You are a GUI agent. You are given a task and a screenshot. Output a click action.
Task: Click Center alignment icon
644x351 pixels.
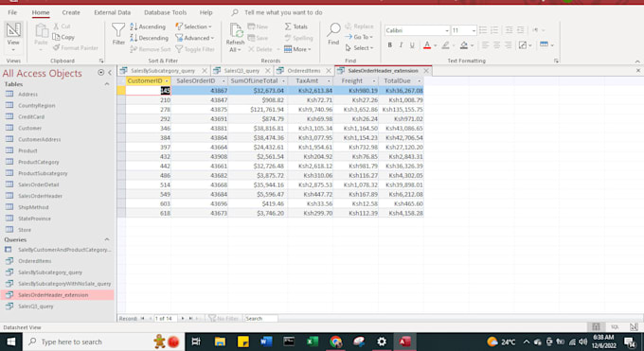496,45
